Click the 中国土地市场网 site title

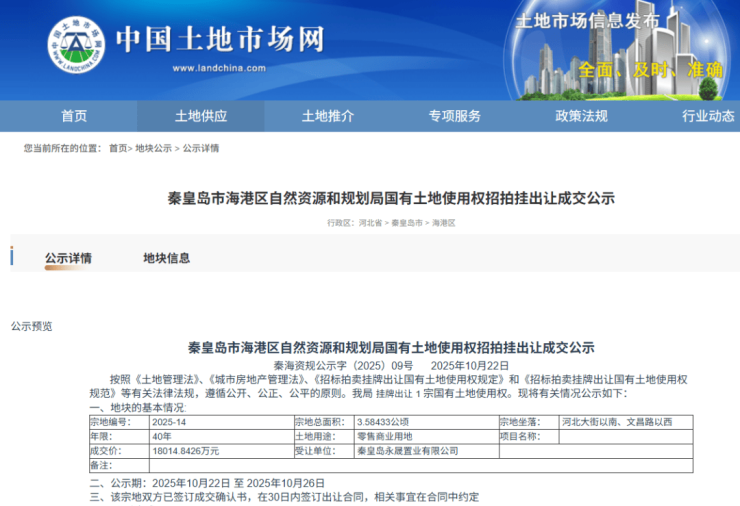pos(220,39)
